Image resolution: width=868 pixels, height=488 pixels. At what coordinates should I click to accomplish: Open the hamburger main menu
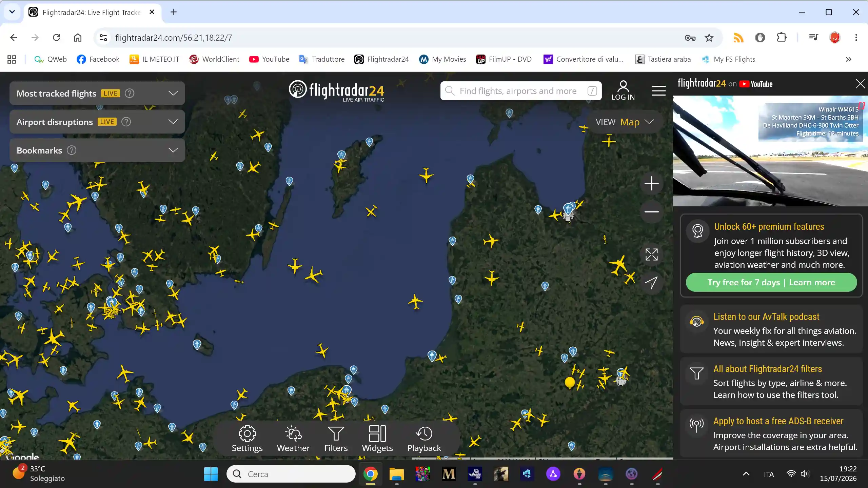point(658,91)
